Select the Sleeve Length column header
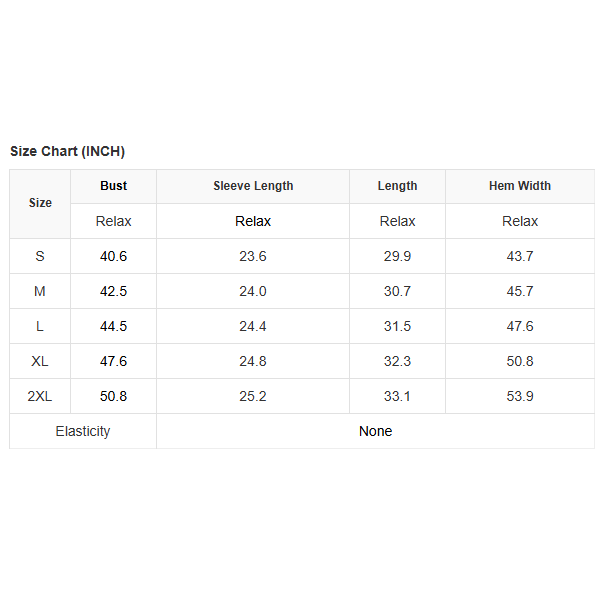The width and height of the screenshot is (606, 606). coord(253,186)
